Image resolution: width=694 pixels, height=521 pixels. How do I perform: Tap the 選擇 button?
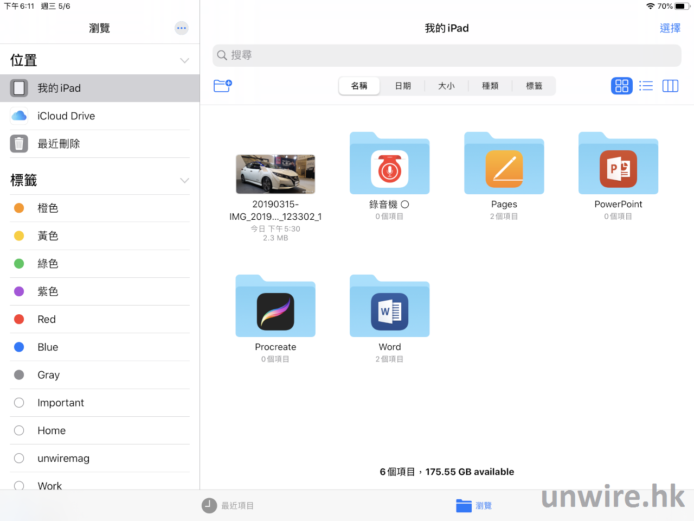(670, 28)
